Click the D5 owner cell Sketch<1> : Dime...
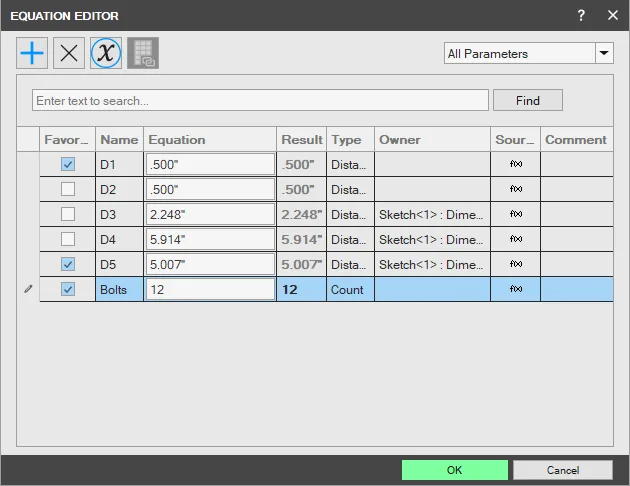Image resolution: width=630 pixels, height=486 pixels. click(432, 264)
